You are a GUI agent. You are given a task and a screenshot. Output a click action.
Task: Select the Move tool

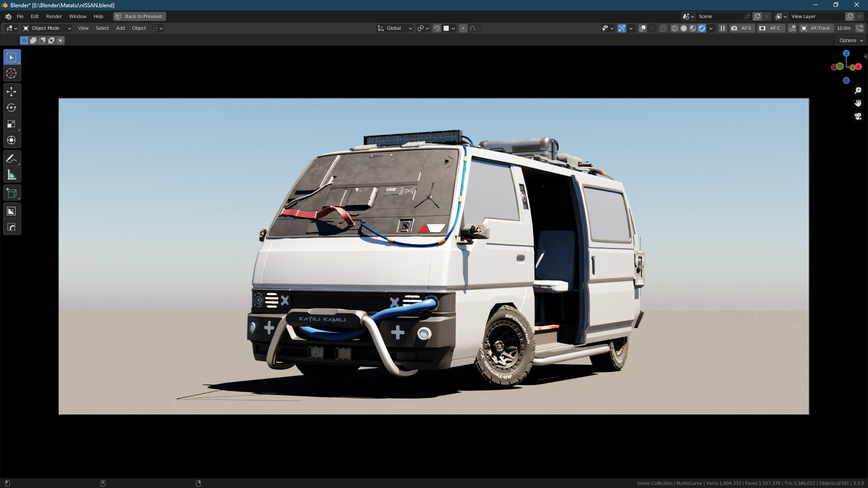point(11,91)
